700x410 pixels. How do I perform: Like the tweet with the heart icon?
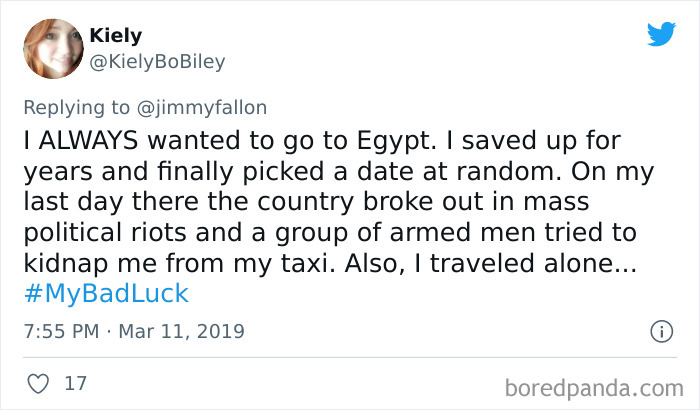pyautogui.click(x=37, y=384)
